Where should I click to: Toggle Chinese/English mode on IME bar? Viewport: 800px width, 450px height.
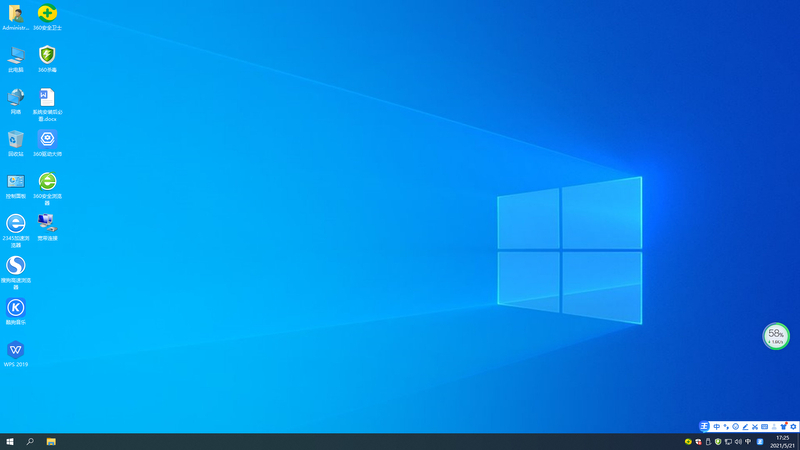pos(716,427)
